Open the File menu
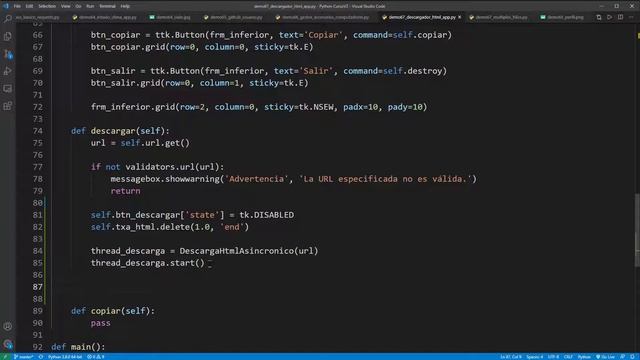The width and height of the screenshot is (640, 360). (17, 6)
